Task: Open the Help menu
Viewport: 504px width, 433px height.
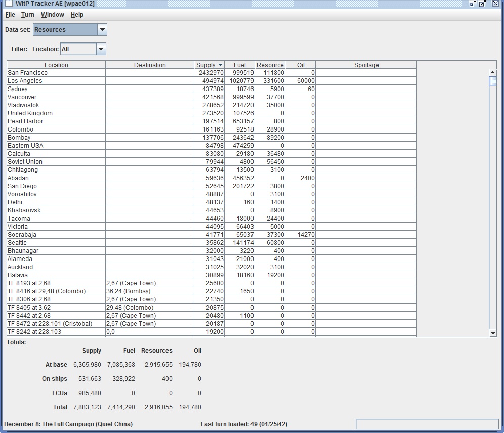Action: (77, 15)
